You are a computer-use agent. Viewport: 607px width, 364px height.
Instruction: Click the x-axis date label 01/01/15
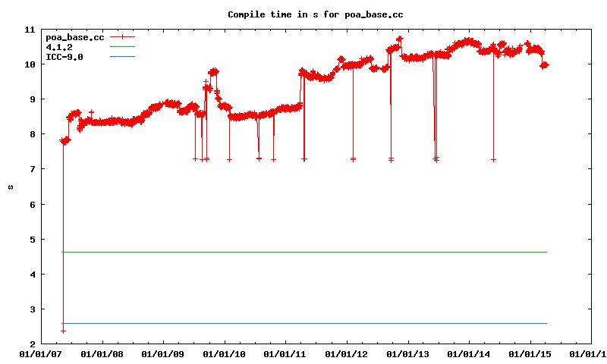point(530,353)
